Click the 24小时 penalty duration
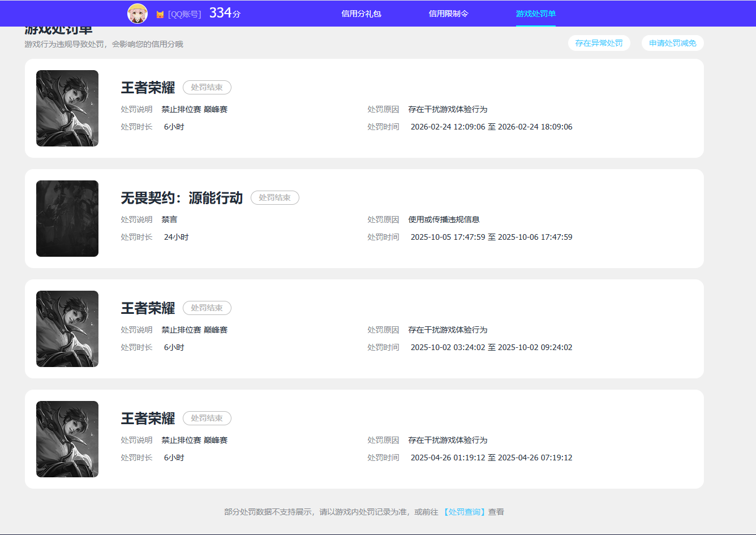This screenshot has height=535, width=756. coord(177,237)
